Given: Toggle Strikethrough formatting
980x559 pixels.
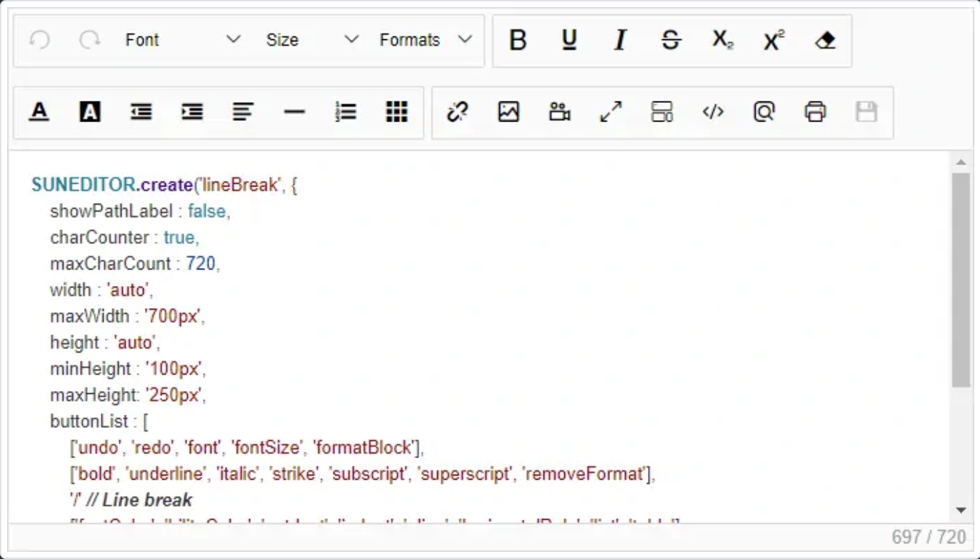Looking at the screenshot, I should click(671, 40).
